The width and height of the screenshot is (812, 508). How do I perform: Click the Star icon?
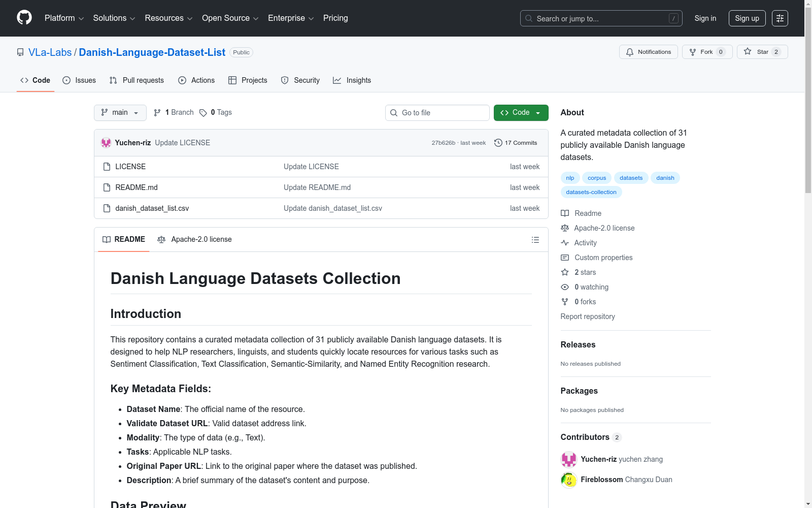tap(748, 51)
